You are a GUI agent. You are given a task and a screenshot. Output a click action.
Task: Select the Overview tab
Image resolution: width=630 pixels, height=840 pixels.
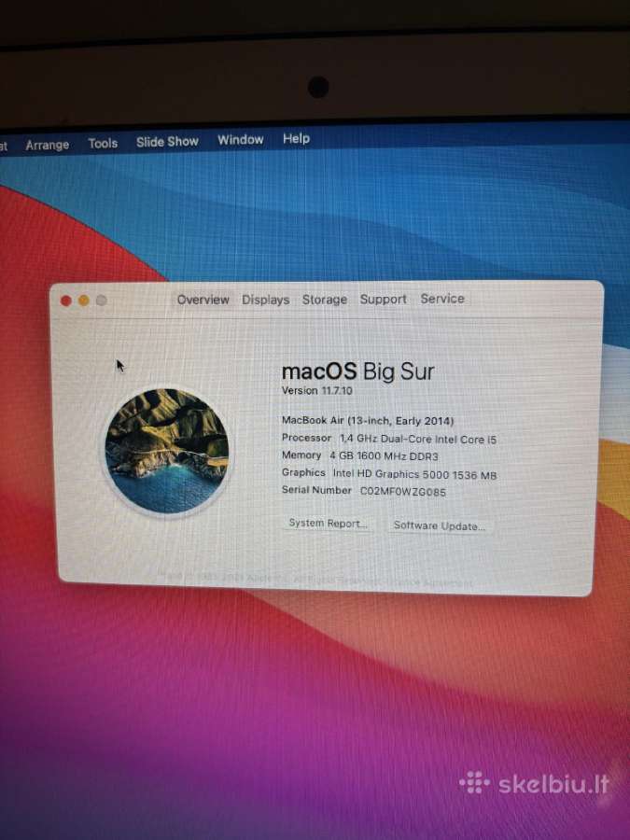tap(203, 300)
